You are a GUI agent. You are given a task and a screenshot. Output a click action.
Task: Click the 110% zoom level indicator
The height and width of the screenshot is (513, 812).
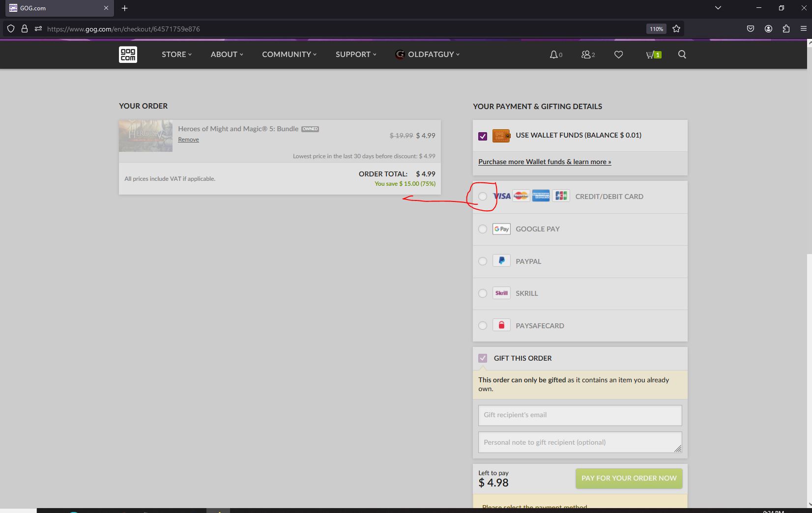coord(656,28)
